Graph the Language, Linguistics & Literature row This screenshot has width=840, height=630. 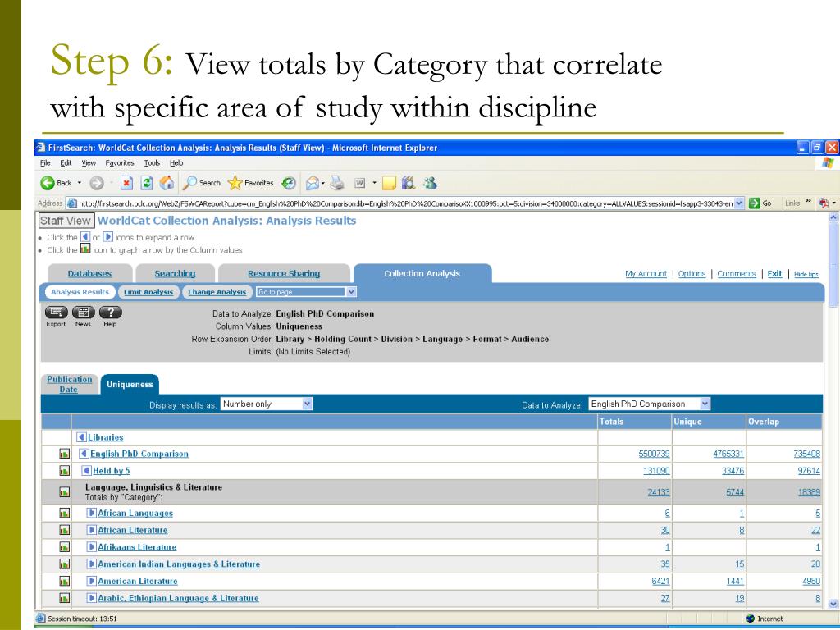tap(64, 492)
